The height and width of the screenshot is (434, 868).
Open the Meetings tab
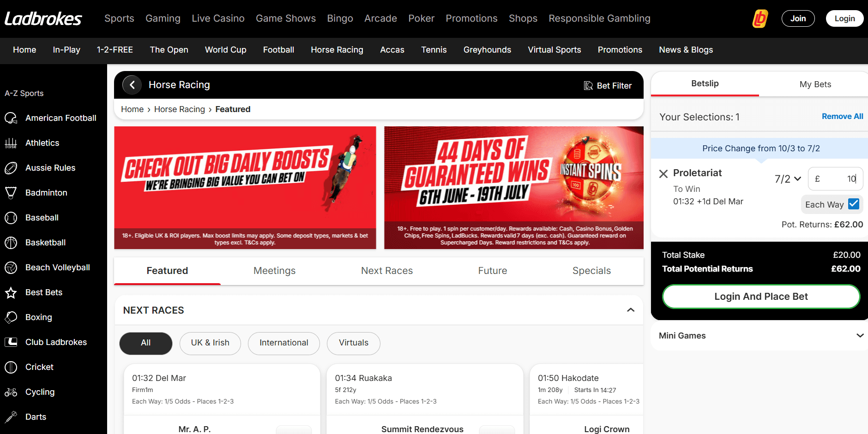[275, 271]
